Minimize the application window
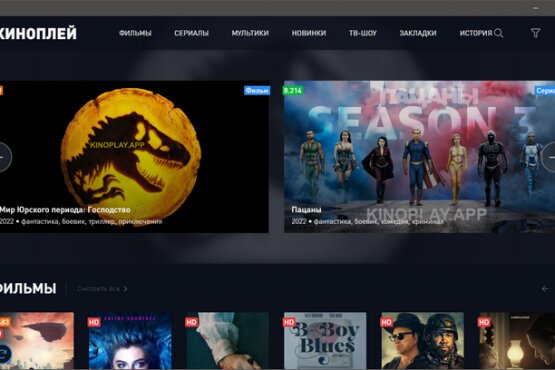 tap(536, 8)
